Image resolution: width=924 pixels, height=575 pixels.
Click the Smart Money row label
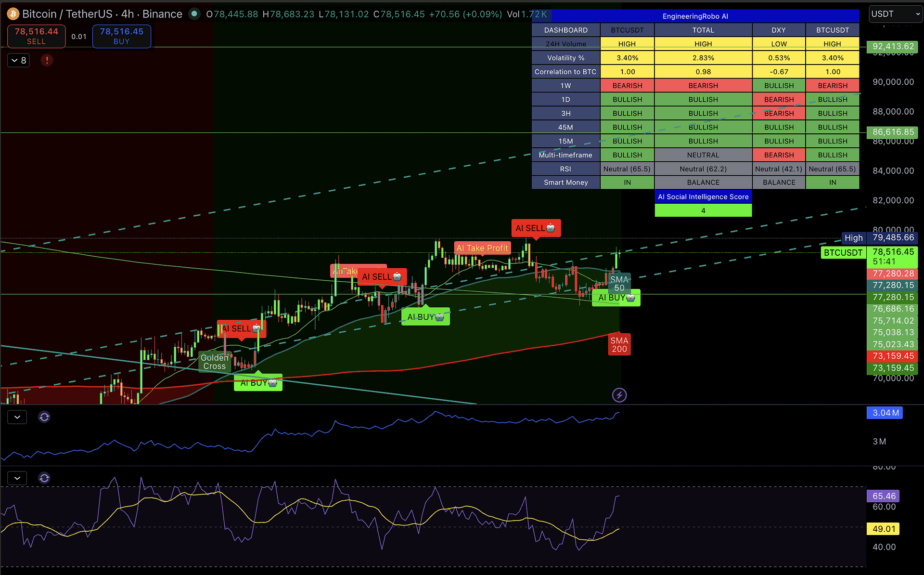coord(566,183)
